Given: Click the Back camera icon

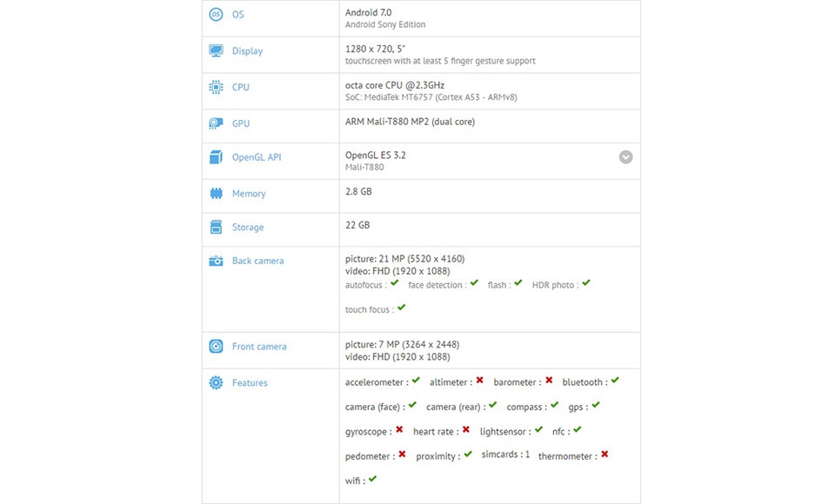Looking at the screenshot, I should tap(216, 261).
